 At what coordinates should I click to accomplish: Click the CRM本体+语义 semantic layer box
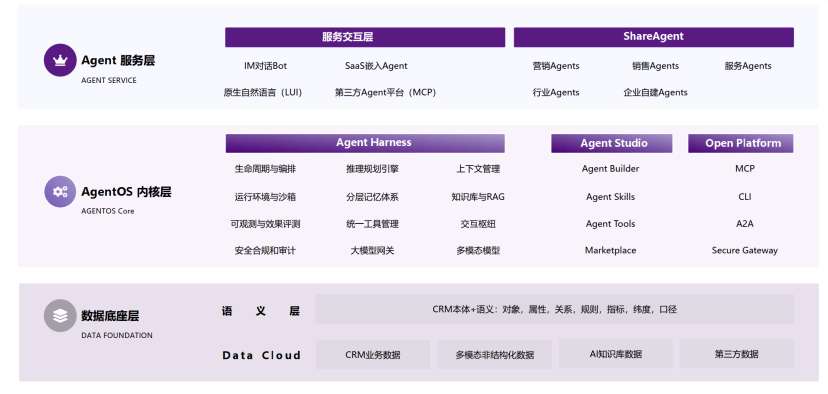554,309
